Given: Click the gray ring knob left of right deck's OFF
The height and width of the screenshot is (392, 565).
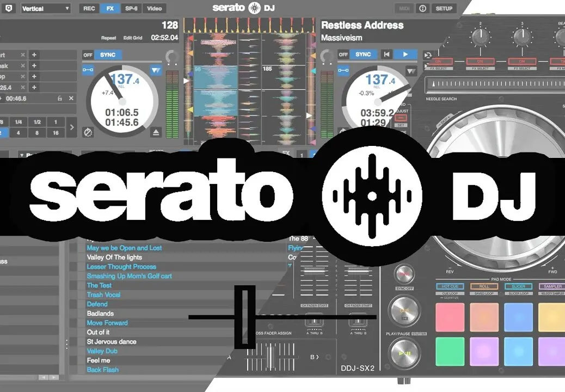Looking at the screenshot, I should (327, 57).
